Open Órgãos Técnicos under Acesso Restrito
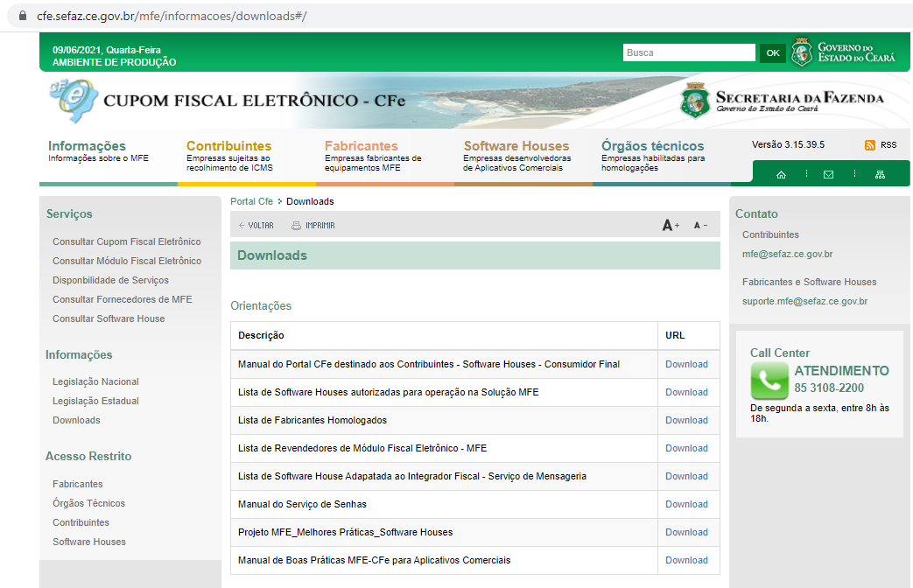913x588 pixels. [88, 503]
